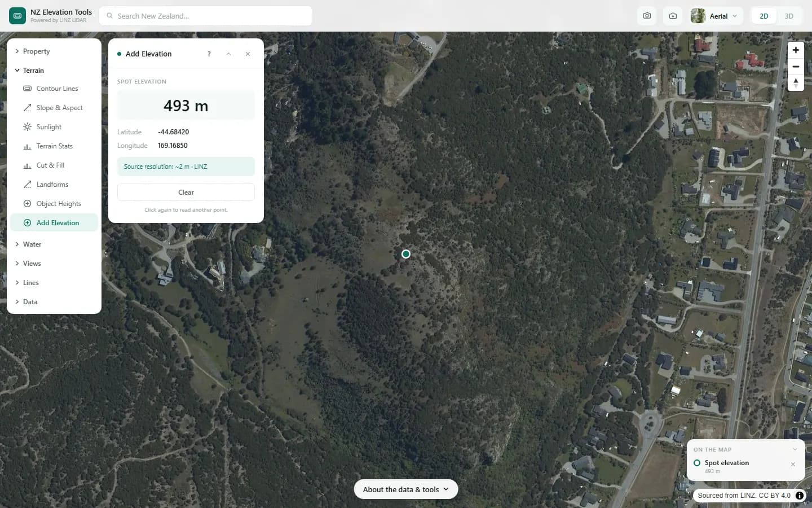The image size is (812, 508).
Task: Open the Landforms tool
Action: 54,185
